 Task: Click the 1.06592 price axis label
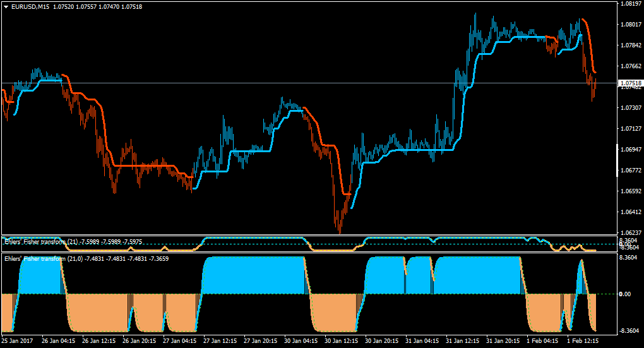pos(631,191)
